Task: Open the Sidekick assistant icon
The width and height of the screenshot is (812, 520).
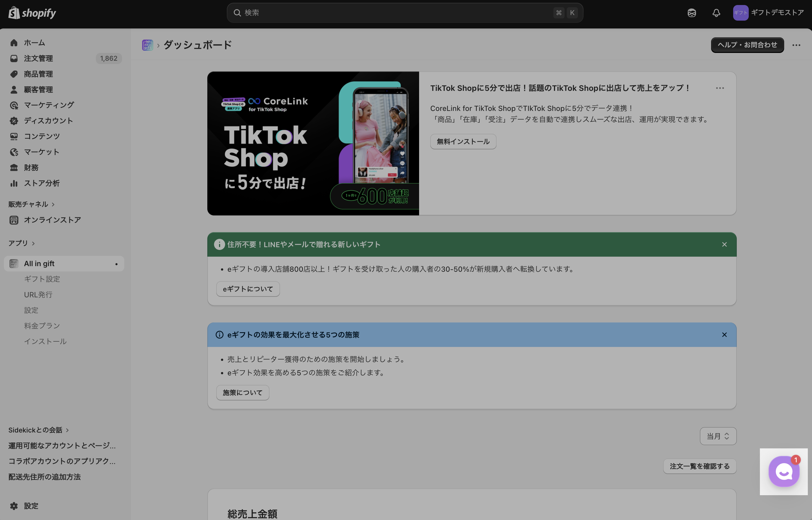Action: click(691, 13)
